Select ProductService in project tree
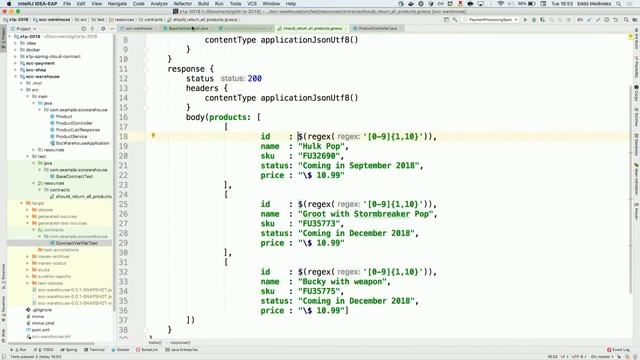The image size is (640, 360). point(71,136)
